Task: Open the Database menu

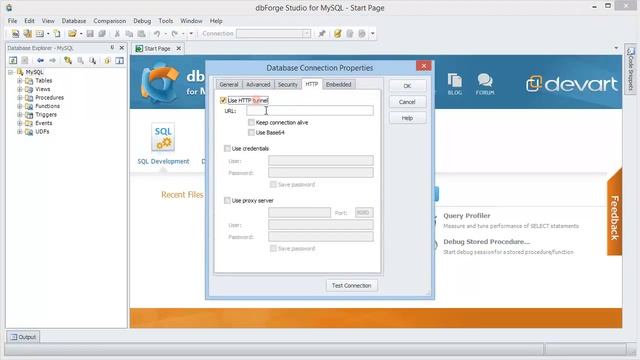Action: (74, 21)
